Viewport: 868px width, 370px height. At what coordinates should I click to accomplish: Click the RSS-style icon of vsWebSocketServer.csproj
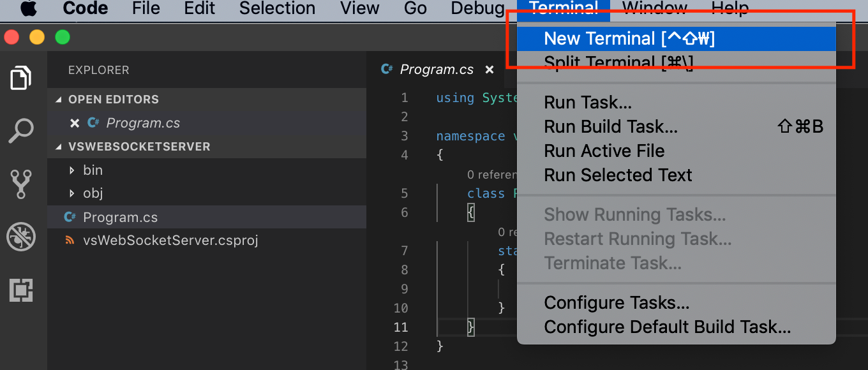(70, 241)
